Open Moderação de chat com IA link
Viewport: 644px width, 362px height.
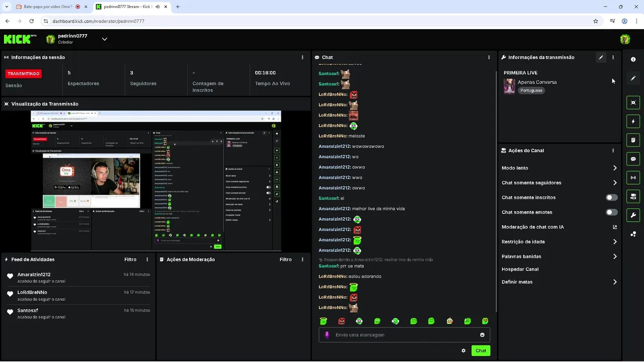tap(559, 227)
